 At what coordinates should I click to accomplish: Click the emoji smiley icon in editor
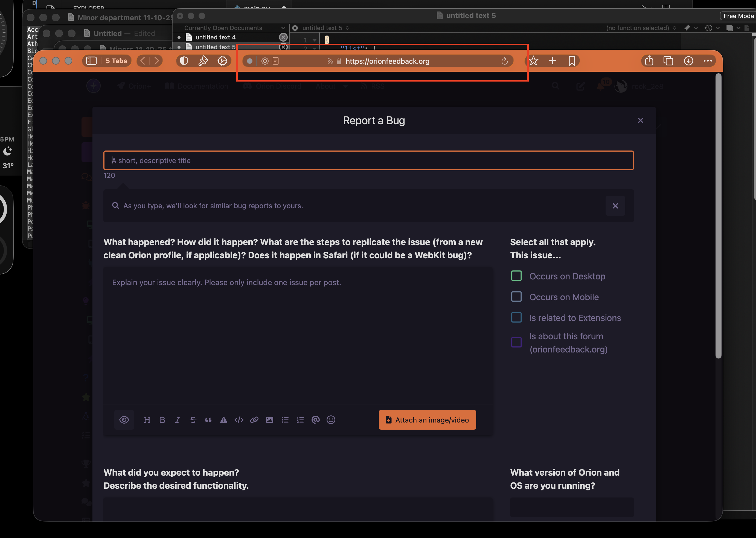pyautogui.click(x=331, y=420)
